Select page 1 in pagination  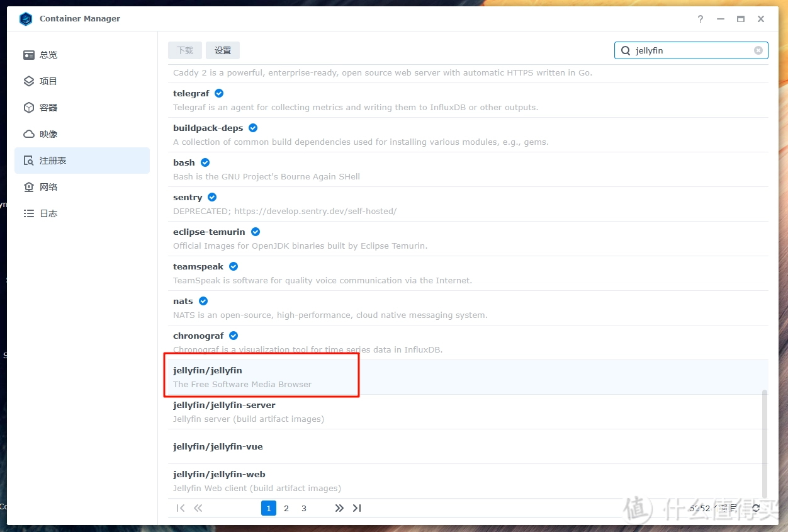[269, 508]
